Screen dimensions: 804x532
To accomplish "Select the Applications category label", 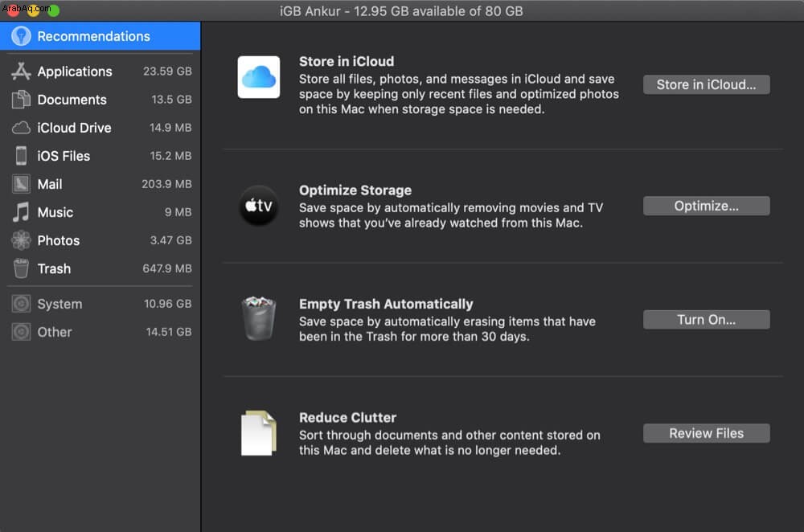I will tap(75, 72).
